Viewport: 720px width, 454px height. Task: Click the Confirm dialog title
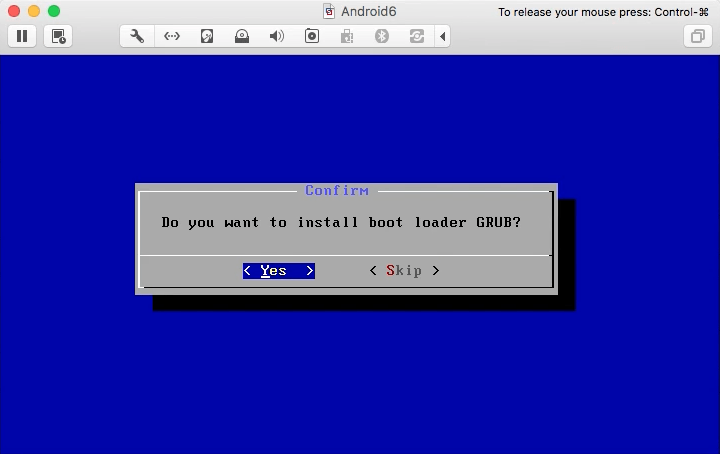point(337,191)
